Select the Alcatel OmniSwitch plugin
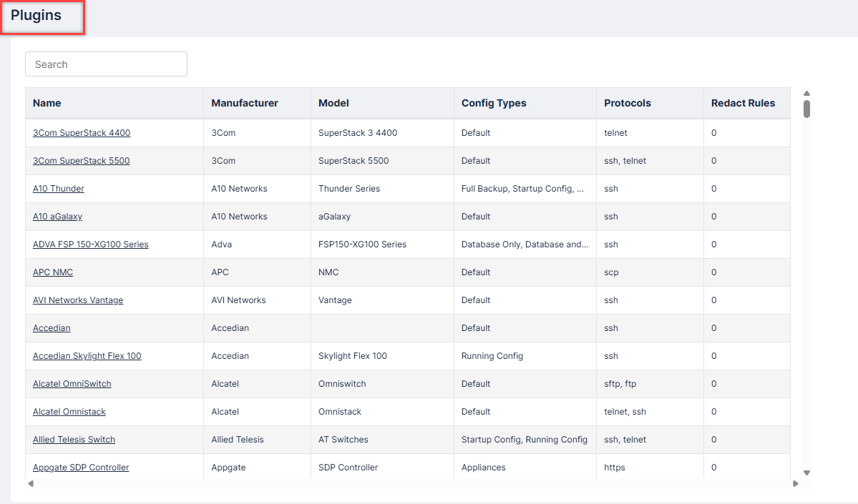This screenshot has width=858, height=504. pos(72,384)
